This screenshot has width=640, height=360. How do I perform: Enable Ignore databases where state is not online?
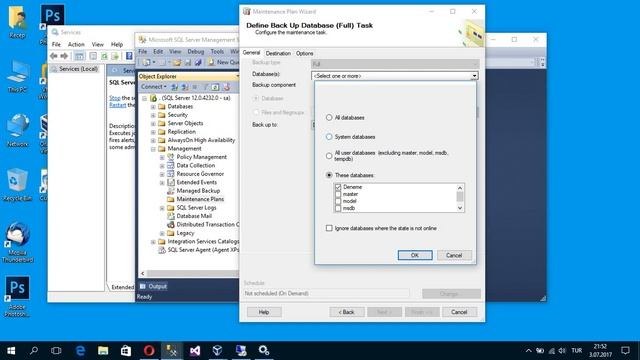[329, 228]
